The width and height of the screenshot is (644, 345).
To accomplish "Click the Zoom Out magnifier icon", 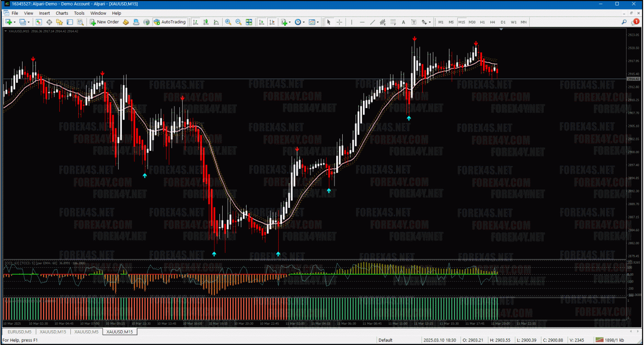I will coord(238,22).
